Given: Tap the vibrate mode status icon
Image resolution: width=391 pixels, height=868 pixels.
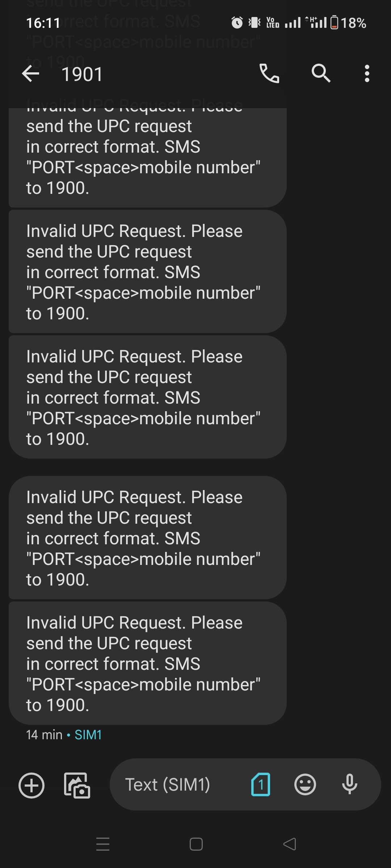Looking at the screenshot, I should (x=255, y=23).
